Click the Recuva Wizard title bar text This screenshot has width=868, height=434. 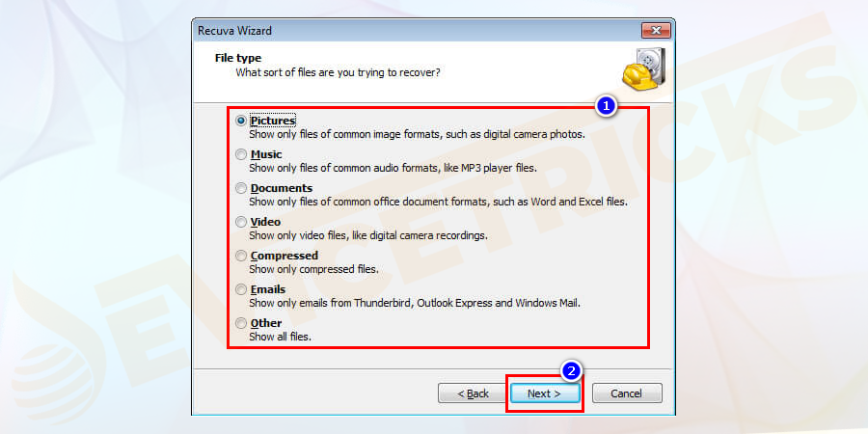pos(234,31)
